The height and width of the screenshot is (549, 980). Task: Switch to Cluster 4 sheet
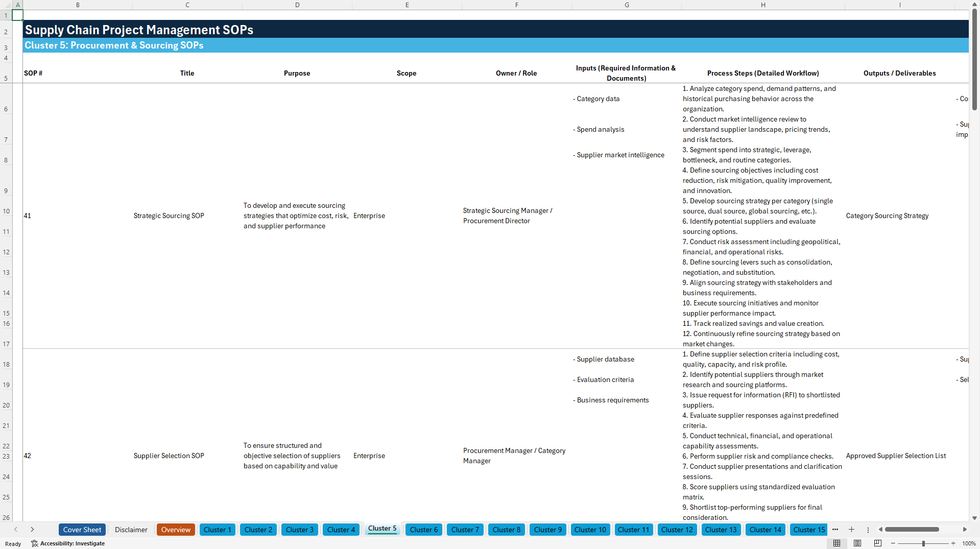coord(341,530)
